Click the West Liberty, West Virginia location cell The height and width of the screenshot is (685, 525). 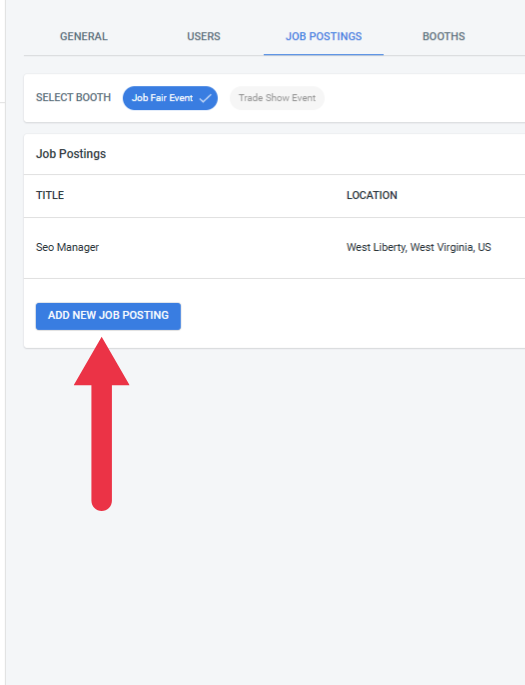(x=418, y=247)
